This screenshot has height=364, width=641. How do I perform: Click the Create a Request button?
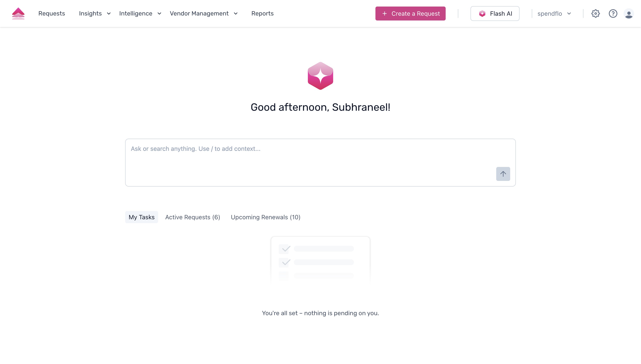pyautogui.click(x=410, y=14)
